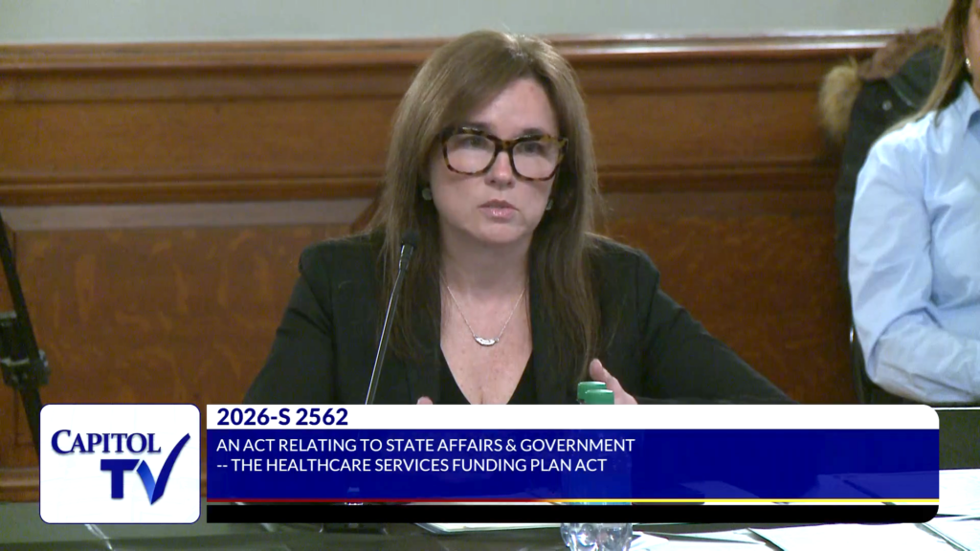Click the microphone head

point(409,253)
